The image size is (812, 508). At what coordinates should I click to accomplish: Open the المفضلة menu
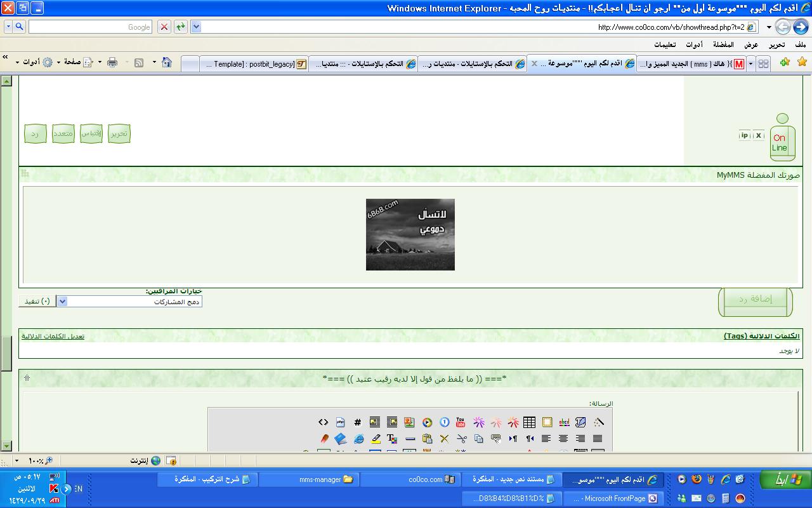[723, 44]
